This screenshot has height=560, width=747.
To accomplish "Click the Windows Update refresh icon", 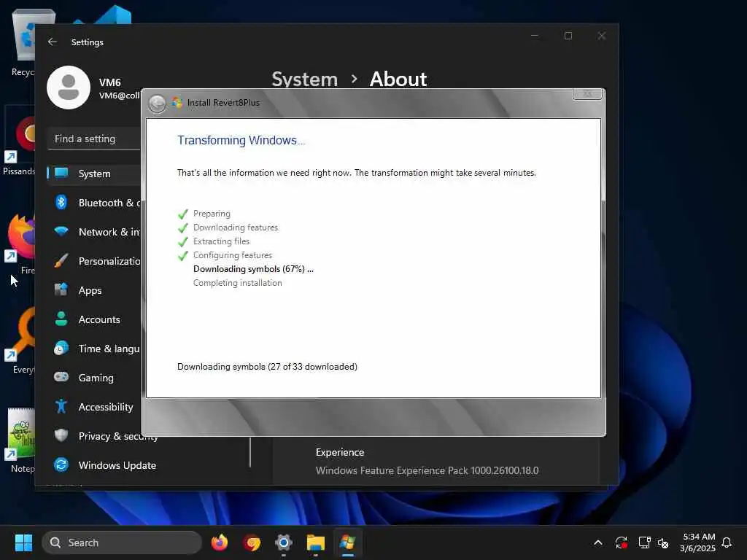I will tap(61, 464).
